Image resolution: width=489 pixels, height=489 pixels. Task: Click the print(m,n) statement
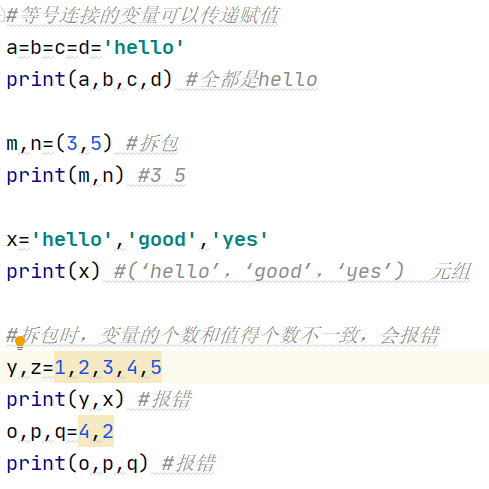(x=65, y=176)
